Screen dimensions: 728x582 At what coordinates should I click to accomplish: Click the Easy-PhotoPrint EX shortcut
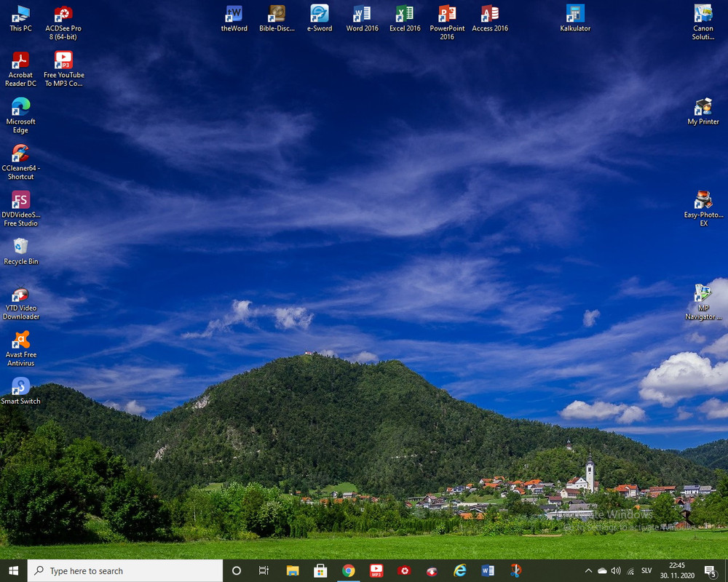point(703,209)
